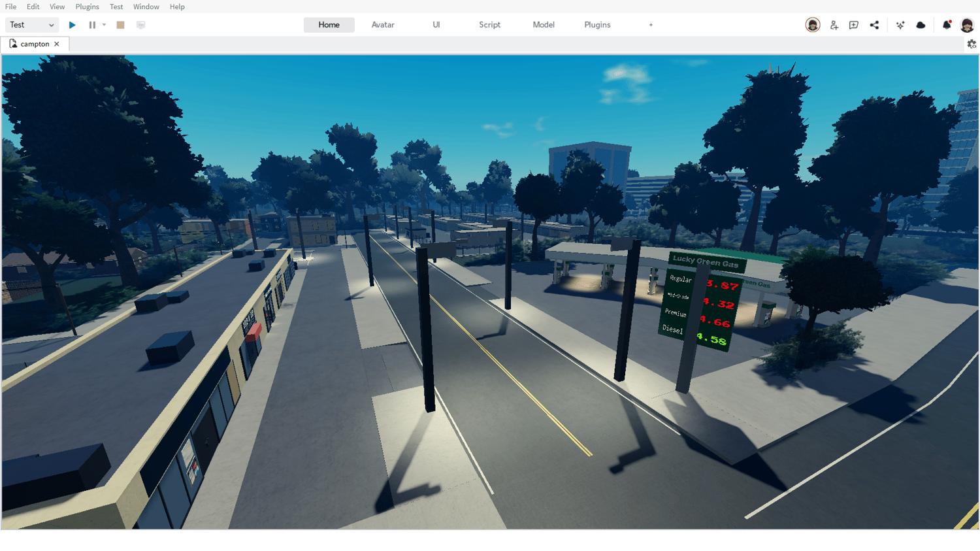
Task: Open the pause options arrow
Action: [103, 25]
